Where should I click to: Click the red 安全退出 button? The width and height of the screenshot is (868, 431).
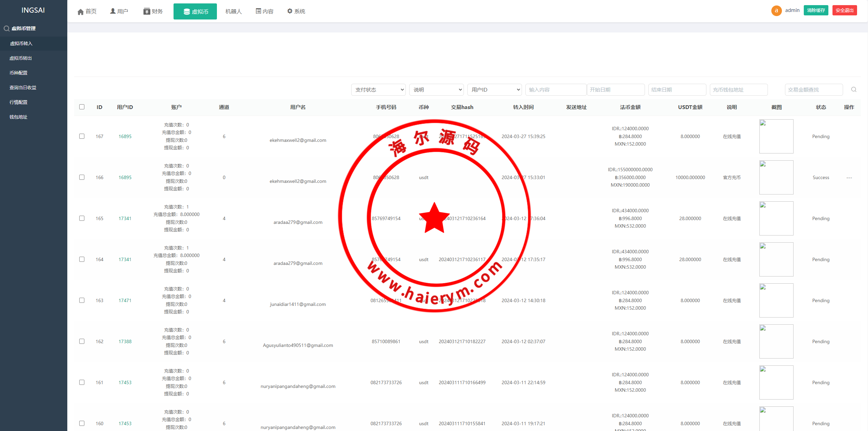(x=844, y=11)
